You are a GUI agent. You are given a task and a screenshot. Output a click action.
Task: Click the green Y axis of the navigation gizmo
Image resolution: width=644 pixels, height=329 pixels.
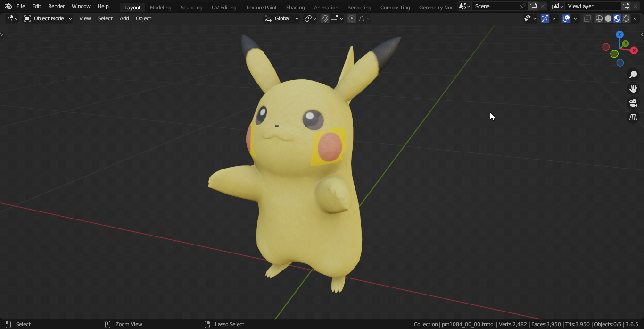(x=625, y=44)
